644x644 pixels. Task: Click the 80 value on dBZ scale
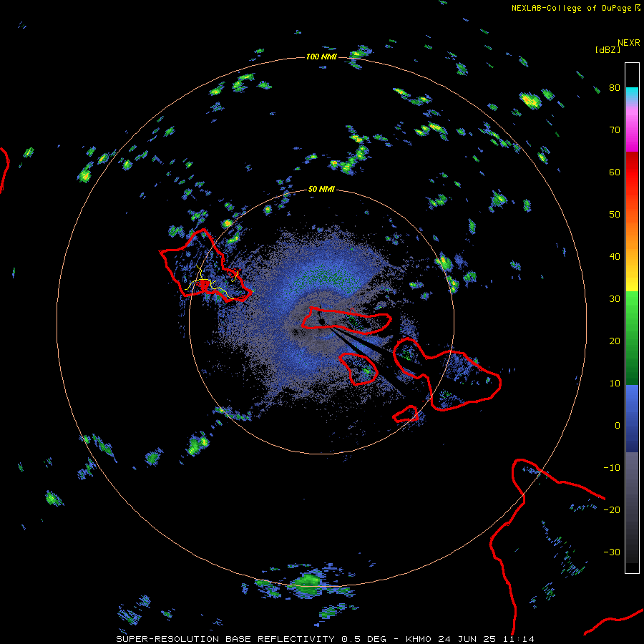click(x=615, y=88)
